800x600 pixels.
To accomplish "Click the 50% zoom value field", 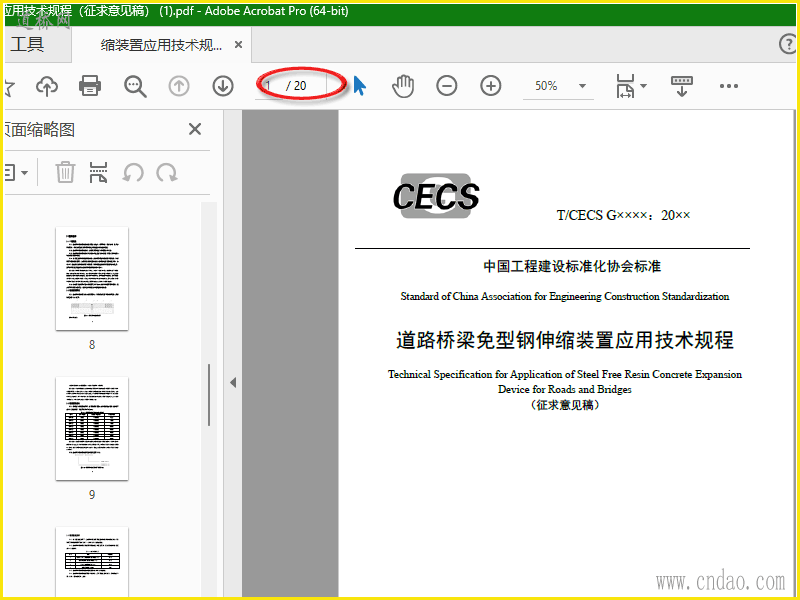I will coord(546,86).
